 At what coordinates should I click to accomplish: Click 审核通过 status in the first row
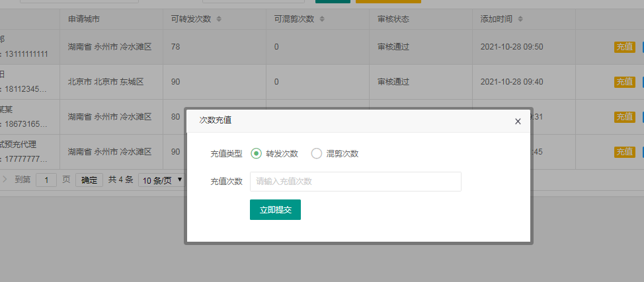pyautogui.click(x=393, y=47)
